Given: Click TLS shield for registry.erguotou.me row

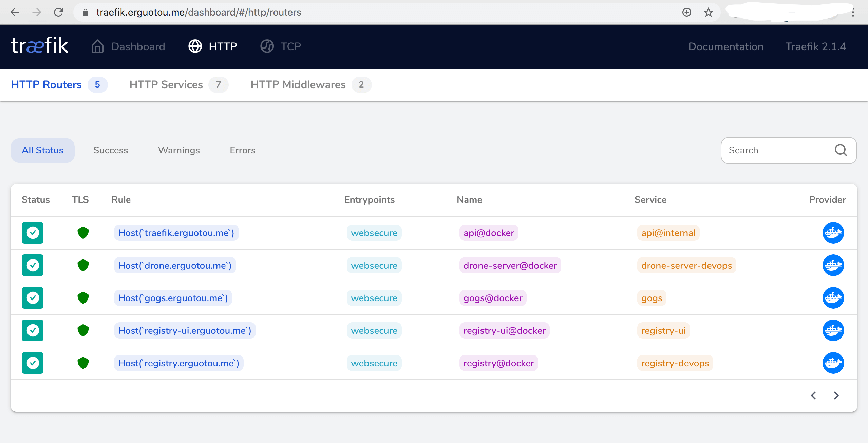Looking at the screenshot, I should tap(83, 363).
